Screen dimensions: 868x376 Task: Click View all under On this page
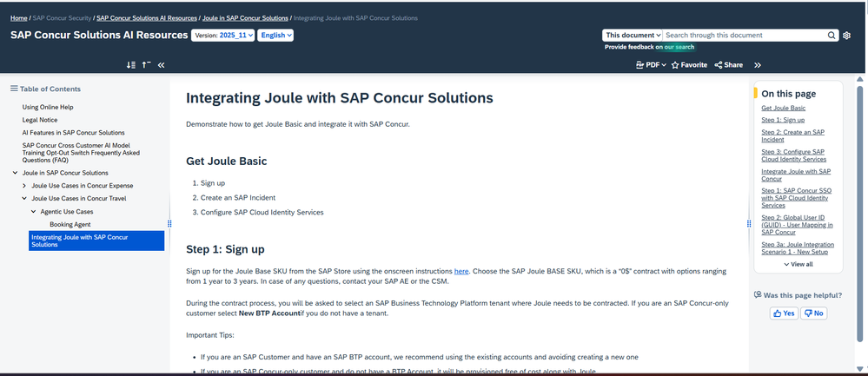tap(798, 264)
